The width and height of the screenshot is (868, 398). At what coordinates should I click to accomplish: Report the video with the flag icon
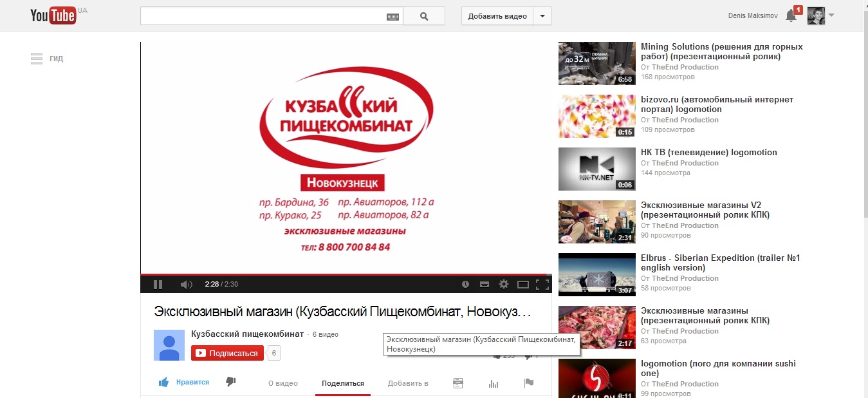pos(529,383)
